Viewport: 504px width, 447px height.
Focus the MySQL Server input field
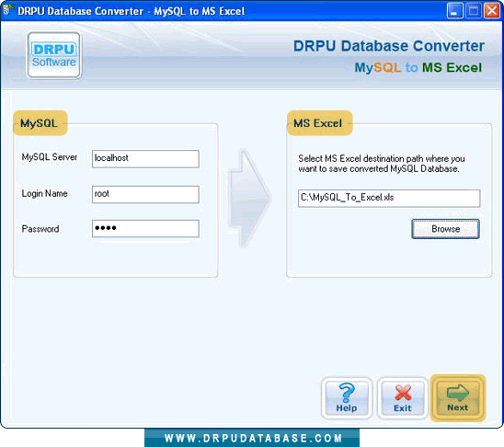point(145,159)
